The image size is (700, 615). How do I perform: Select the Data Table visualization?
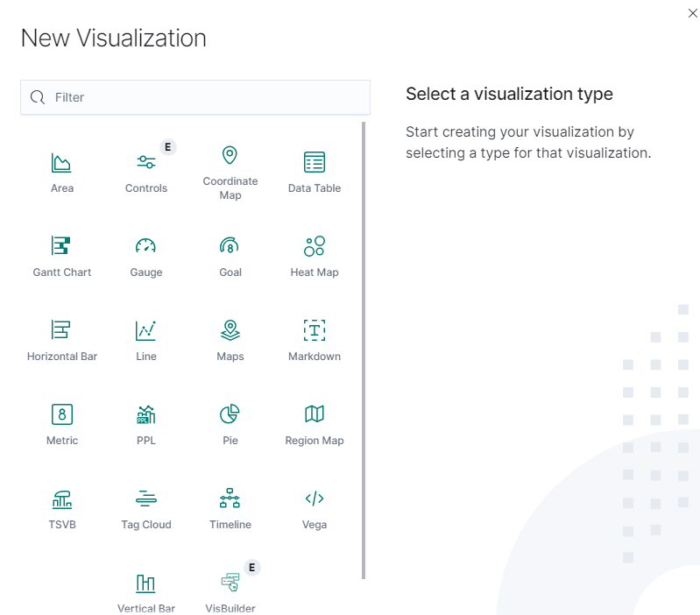(x=315, y=173)
